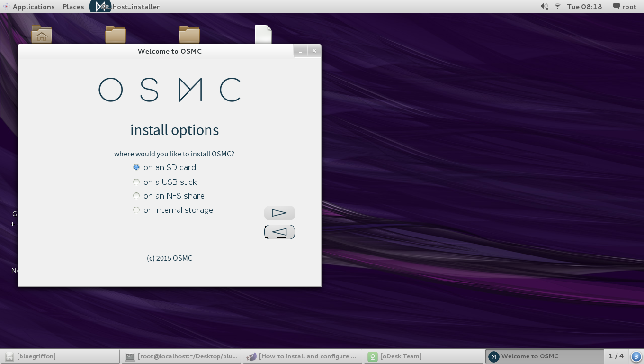Switch to the [bluegriffon] taskbar window
This screenshot has height=364, width=644.
[61, 356]
